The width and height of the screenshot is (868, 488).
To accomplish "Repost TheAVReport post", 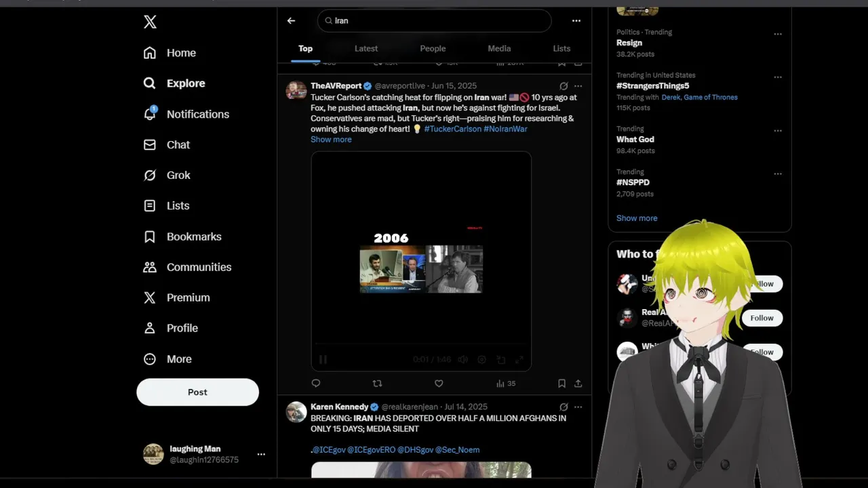I will click(x=377, y=384).
